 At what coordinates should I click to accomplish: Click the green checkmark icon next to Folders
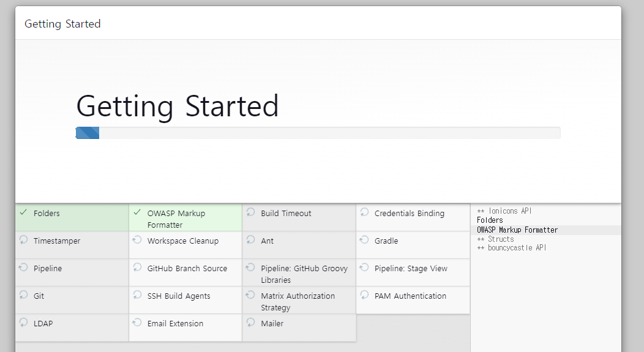pyautogui.click(x=23, y=212)
